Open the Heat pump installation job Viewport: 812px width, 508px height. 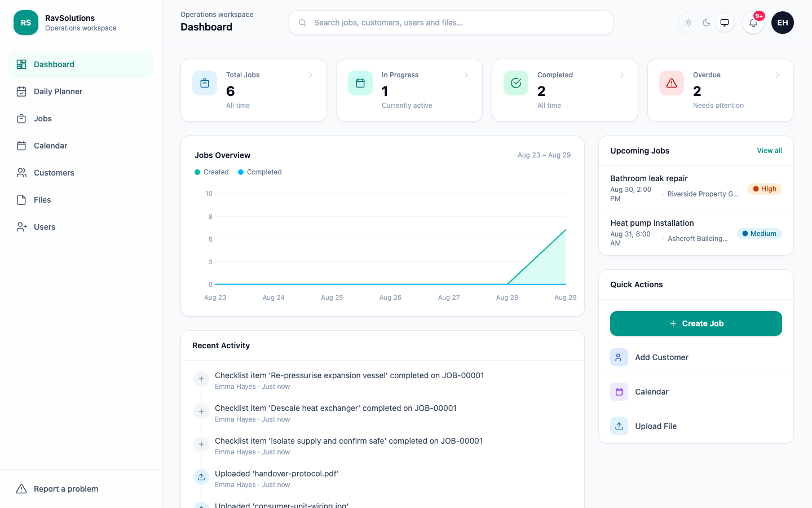click(696, 233)
